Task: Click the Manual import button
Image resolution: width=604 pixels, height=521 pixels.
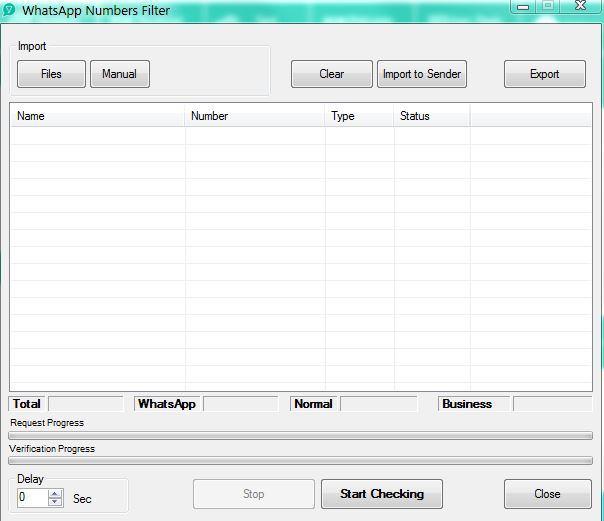Action: coord(120,74)
